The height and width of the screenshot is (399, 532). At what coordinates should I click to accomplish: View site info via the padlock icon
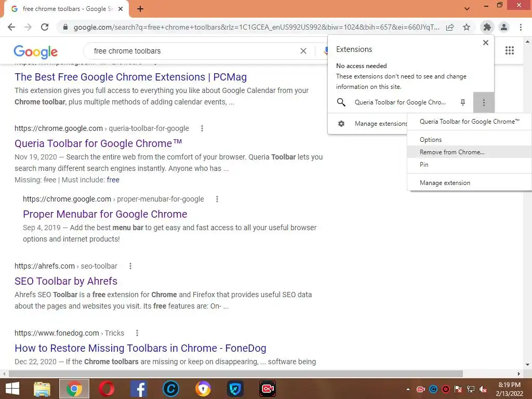click(65, 27)
